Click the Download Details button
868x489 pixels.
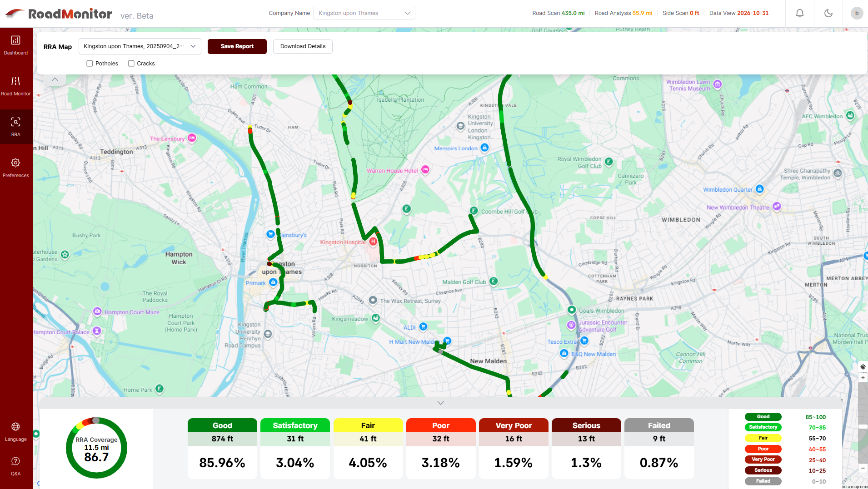[x=302, y=46]
